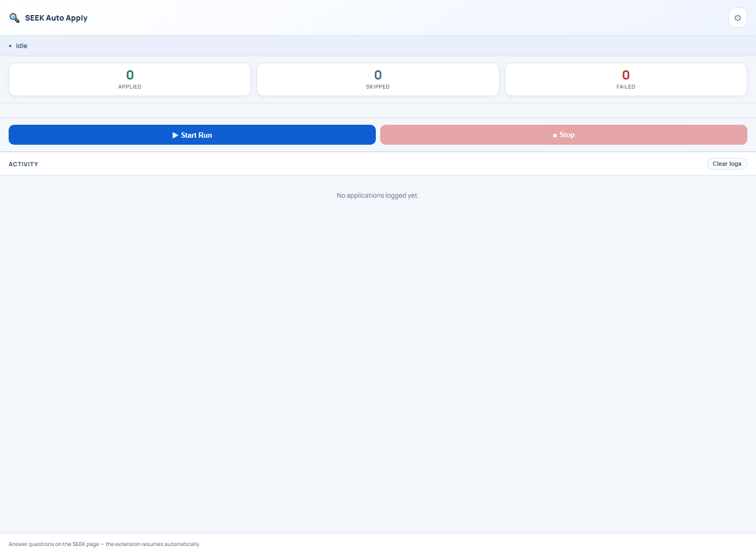Select the Skipped count card
This screenshot has height=553, width=756.
(x=378, y=79)
